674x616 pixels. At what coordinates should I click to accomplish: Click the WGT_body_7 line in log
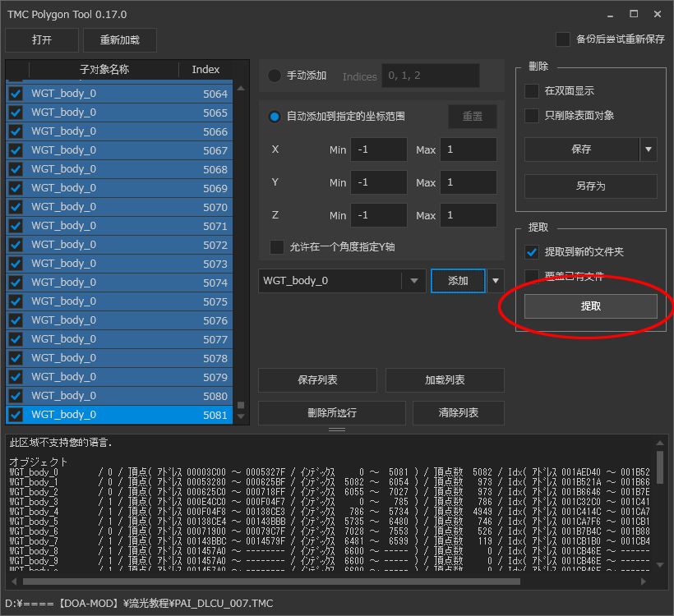[x=330, y=541]
